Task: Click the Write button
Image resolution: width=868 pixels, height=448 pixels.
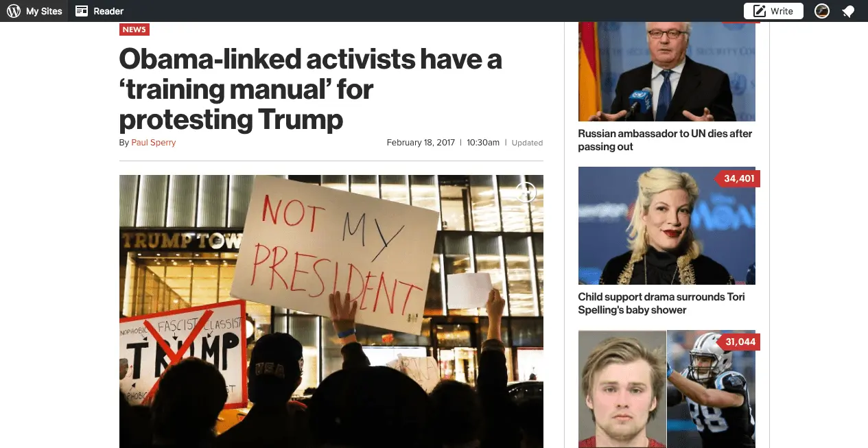Action: coord(773,11)
